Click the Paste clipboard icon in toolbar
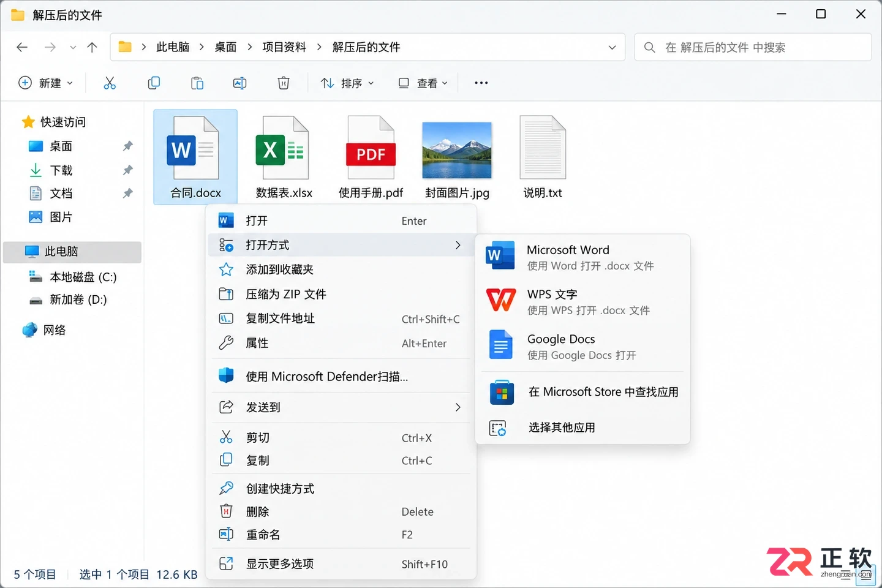The width and height of the screenshot is (882, 588). click(197, 83)
